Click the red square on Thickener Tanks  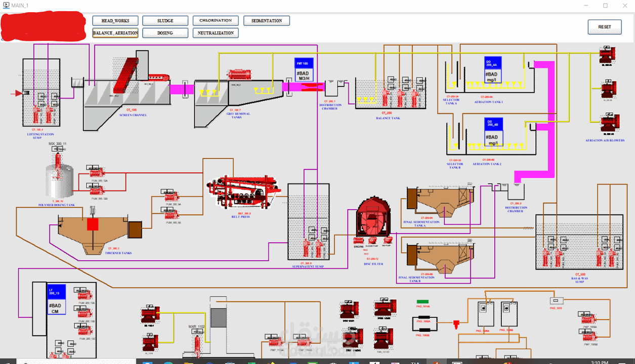pyautogui.click(x=93, y=224)
